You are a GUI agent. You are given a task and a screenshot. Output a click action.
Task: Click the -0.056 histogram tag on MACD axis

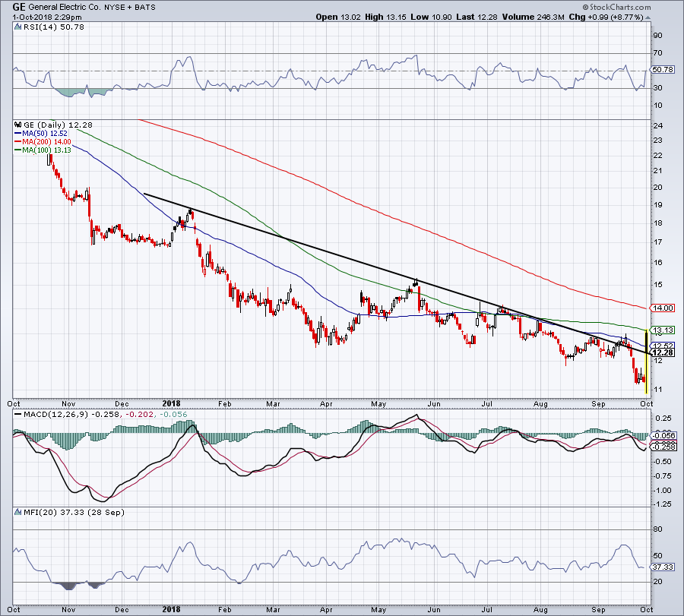click(664, 435)
